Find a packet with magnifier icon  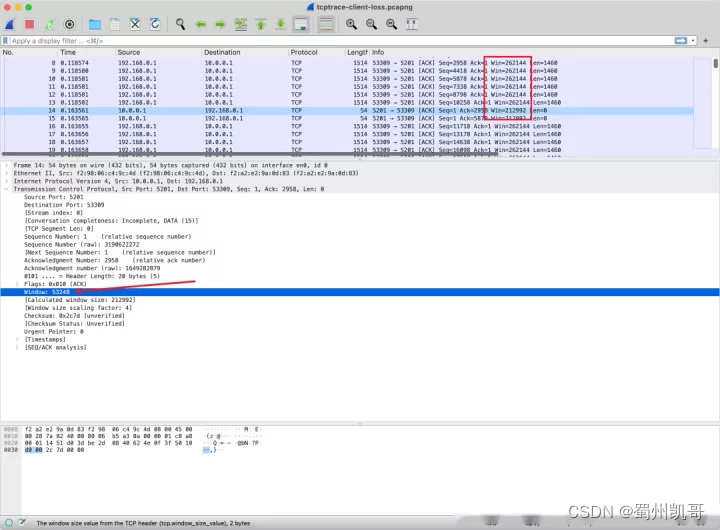180,24
